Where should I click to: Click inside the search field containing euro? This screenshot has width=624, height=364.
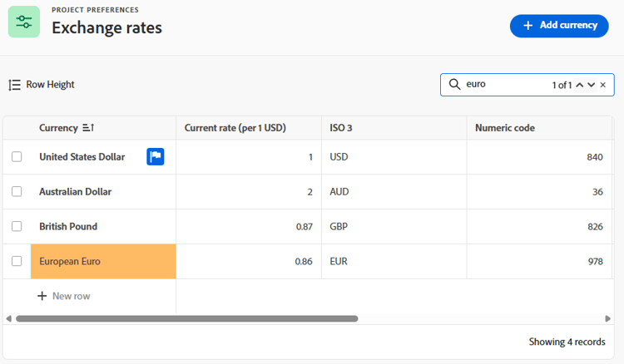505,84
